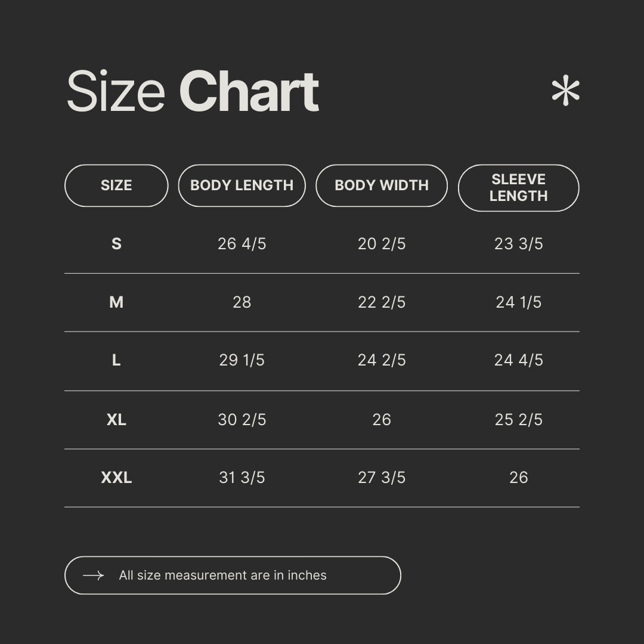Select the M size row label

(x=116, y=302)
